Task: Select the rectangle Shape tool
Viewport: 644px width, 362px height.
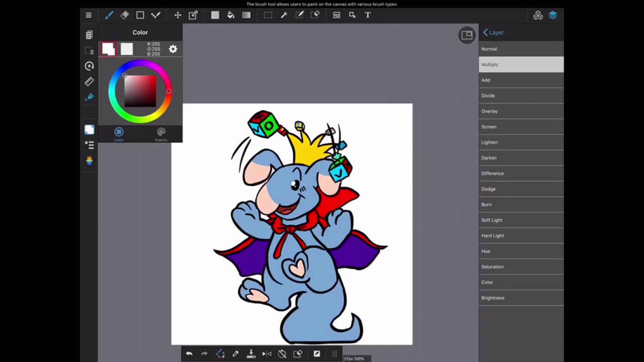Action: 140,15
